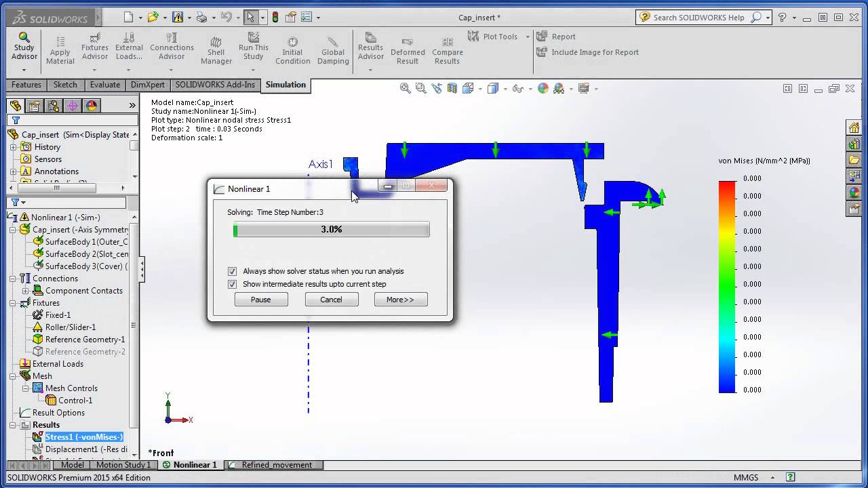Image resolution: width=868 pixels, height=488 pixels.
Task: Expand the Annotations tree node
Action: coord(13,171)
